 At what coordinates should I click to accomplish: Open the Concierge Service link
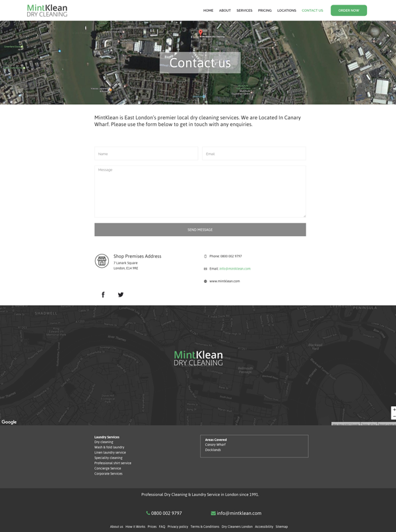point(108,468)
